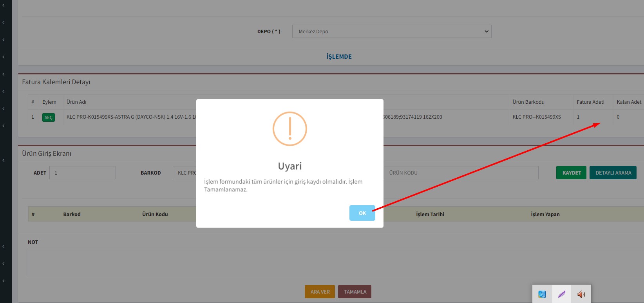Open the blue Intel graphics tray icon
Image resolution: width=644 pixels, height=303 pixels.
click(542, 294)
